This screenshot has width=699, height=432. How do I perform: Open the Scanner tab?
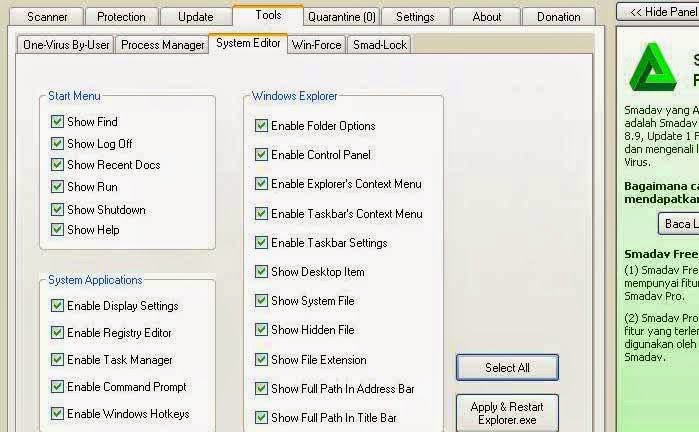point(47,17)
